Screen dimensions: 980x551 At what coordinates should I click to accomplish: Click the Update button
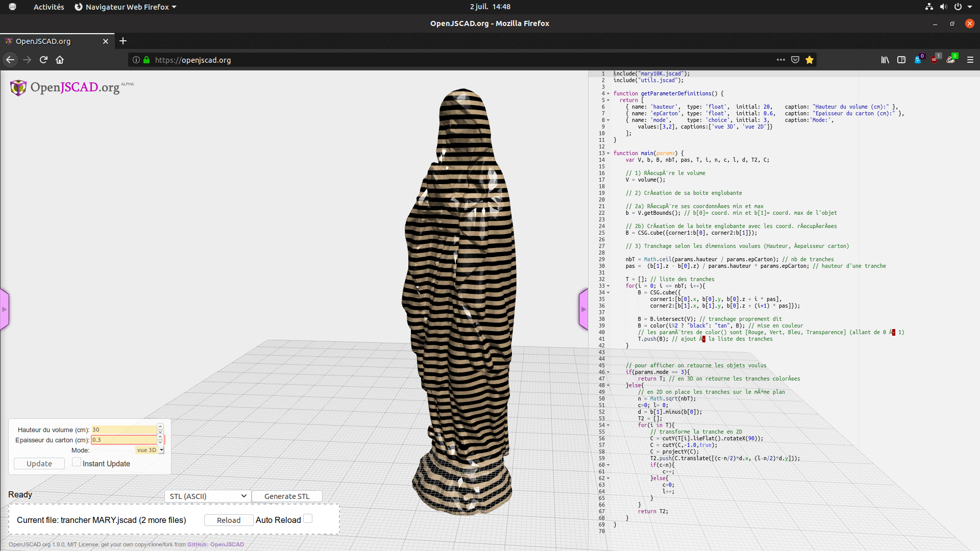pos(39,463)
